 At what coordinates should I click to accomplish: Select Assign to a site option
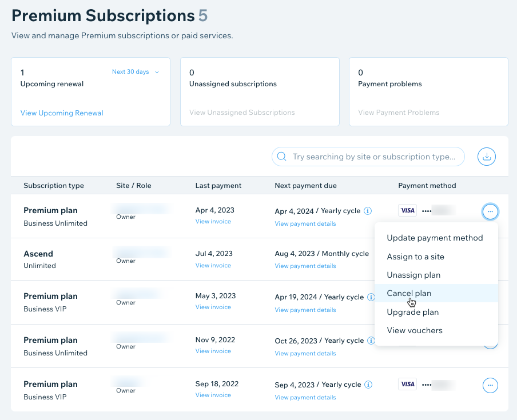[415, 257]
